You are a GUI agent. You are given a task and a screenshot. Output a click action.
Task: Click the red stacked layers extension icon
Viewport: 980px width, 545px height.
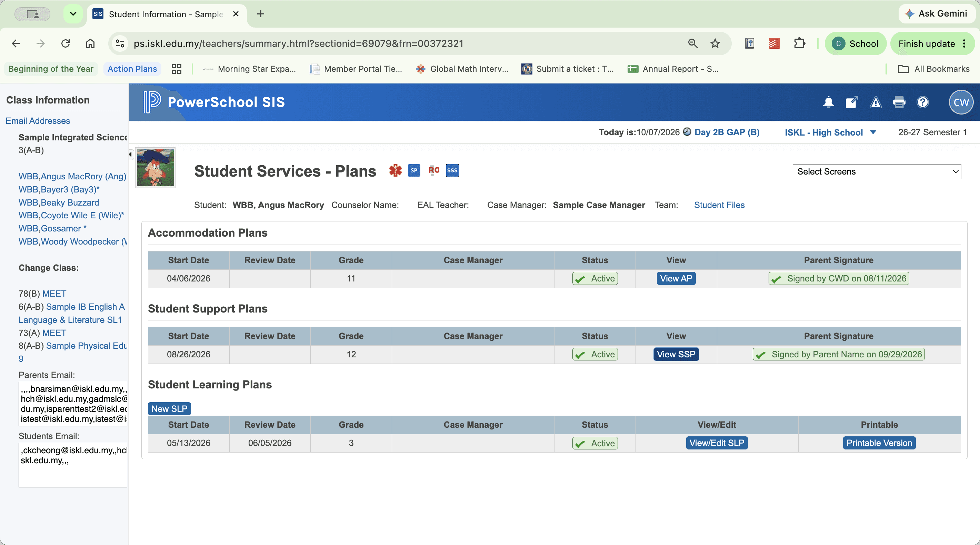point(774,43)
